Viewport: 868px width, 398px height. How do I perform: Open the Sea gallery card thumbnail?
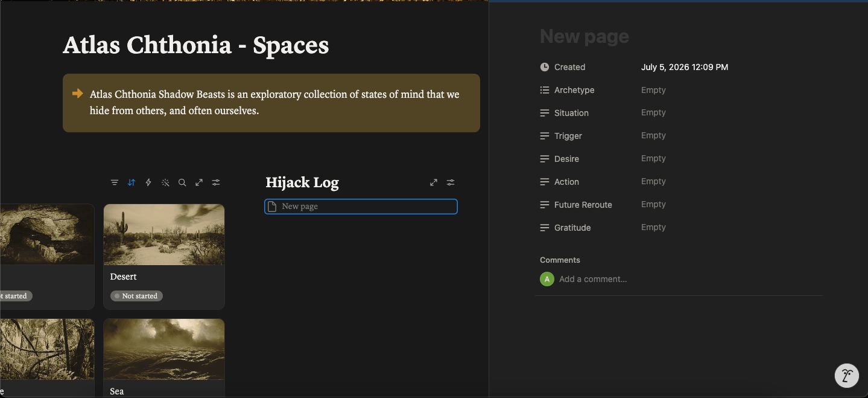[164, 349]
